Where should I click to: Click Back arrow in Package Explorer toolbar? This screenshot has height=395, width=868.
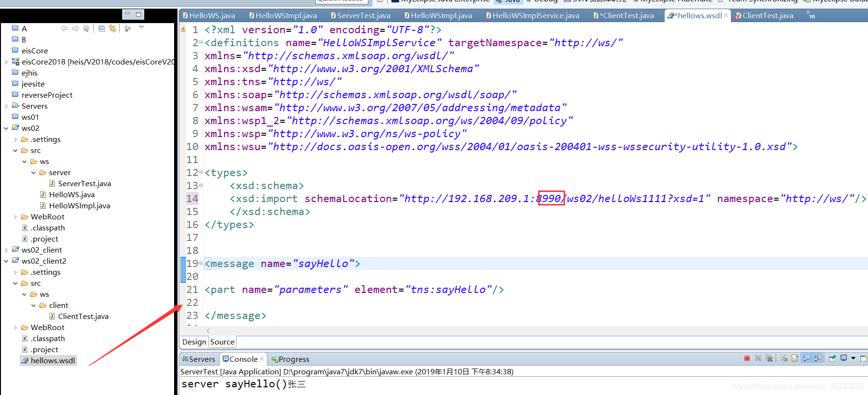(64, 28)
